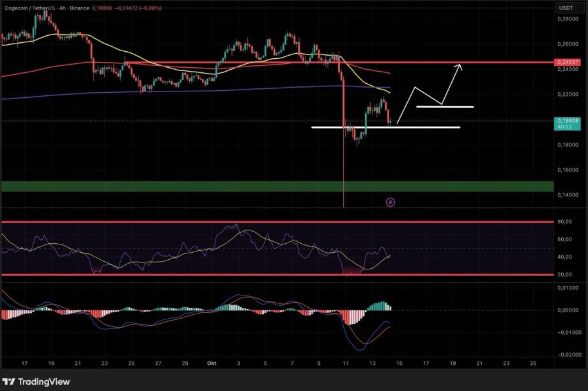Click the red 0,24557 price axis label

point(566,62)
